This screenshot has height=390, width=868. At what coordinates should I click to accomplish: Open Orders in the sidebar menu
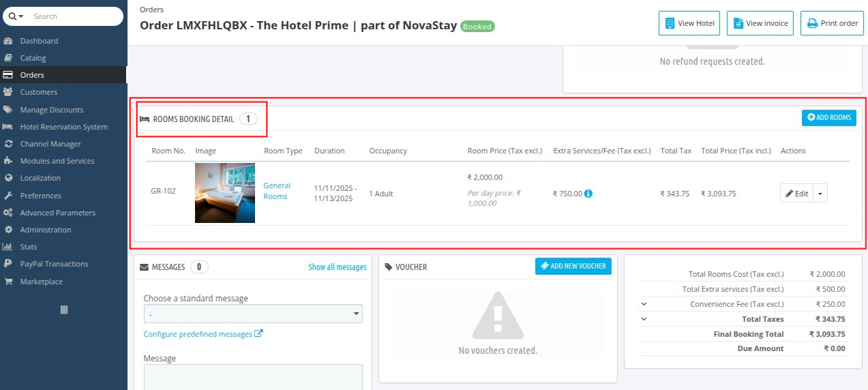click(x=32, y=75)
